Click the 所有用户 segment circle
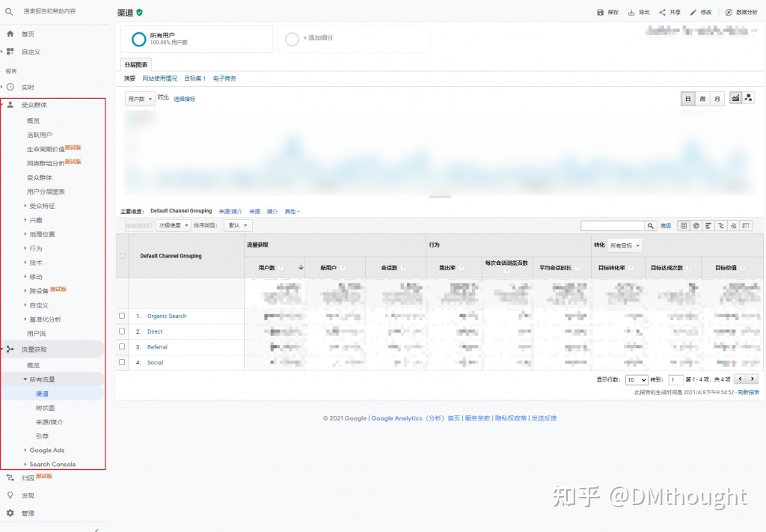The image size is (766, 532). click(138, 39)
